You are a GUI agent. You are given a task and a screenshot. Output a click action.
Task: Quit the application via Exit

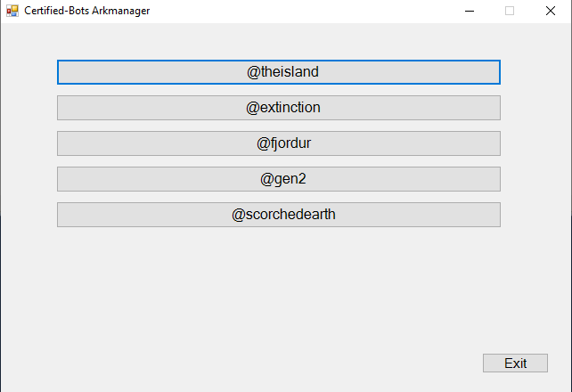point(515,363)
